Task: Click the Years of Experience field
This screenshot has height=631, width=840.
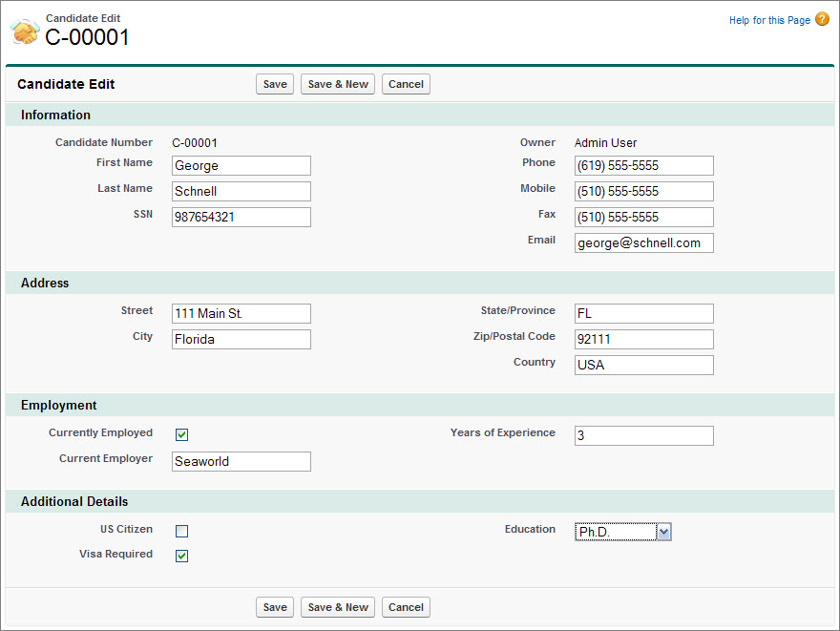Action: (644, 435)
